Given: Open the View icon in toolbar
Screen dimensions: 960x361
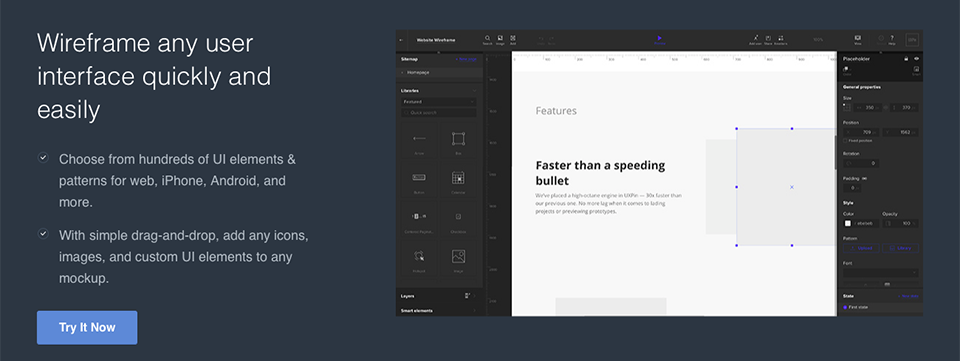Looking at the screenshot, I should click(x=858, y=40).
